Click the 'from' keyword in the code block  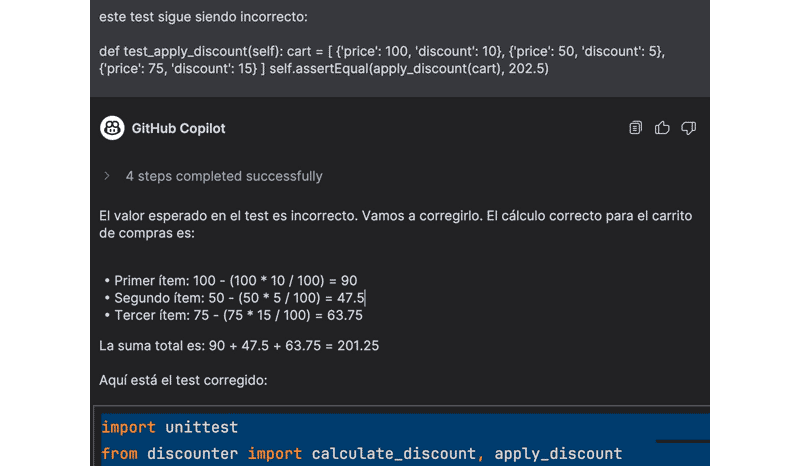point(120,453)
